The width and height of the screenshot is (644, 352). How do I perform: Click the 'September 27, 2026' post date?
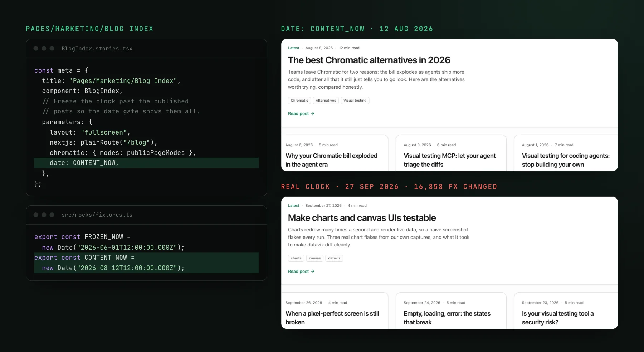click(323, 206)
